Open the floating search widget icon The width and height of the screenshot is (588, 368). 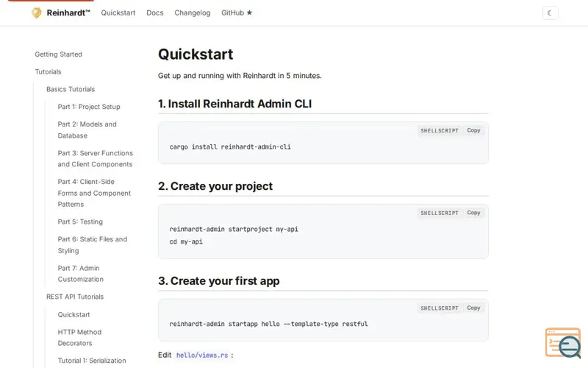[x=563, y=343]
